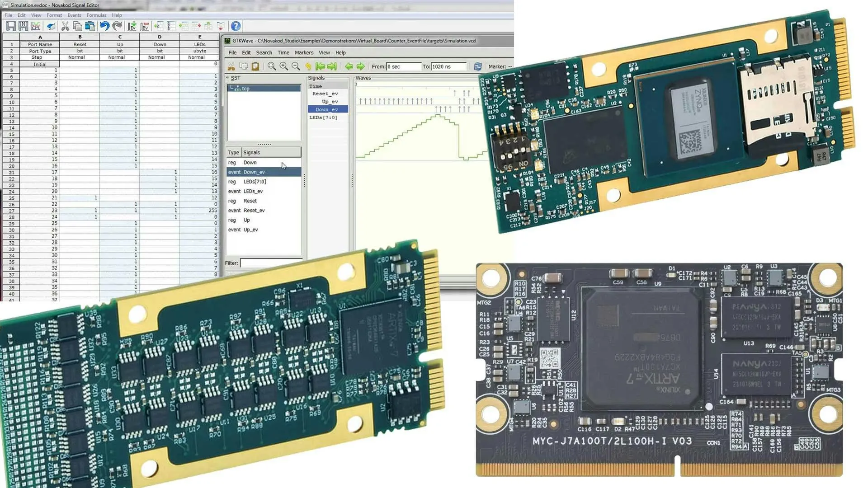Open Events menu in Signal Editor
The width and height of the screenshot is (868, 488).
(x=74, y=15)
